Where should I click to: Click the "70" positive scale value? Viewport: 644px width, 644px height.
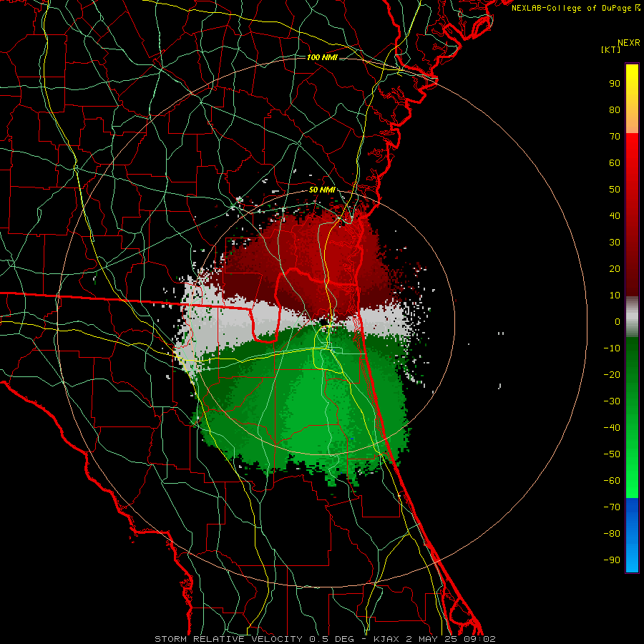[x=615, y=137]
